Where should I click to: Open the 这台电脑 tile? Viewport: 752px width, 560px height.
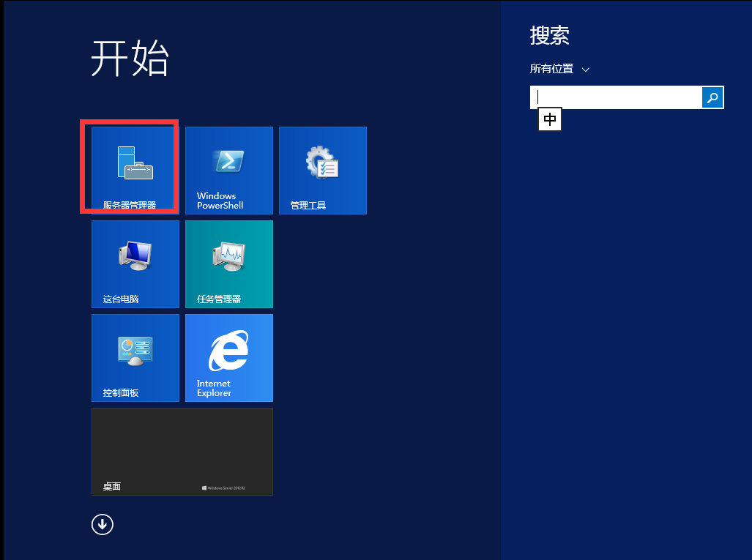click(x=135, y=264)
